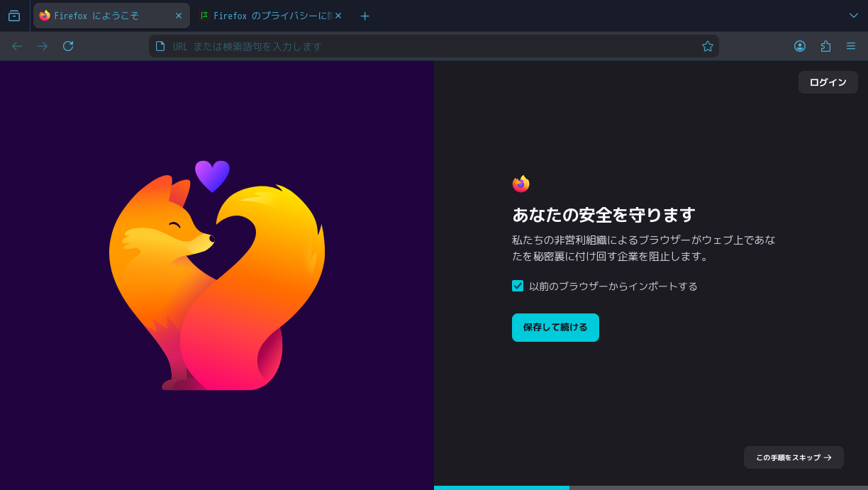Click この手順をスキップ button
This screenshot has width=868, height=490.
click(794, 457)
